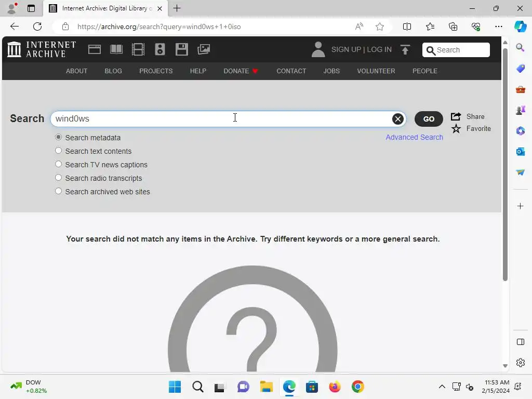Open the BLOG menu item
Viewport: 532px width, 399px height.
113,71
